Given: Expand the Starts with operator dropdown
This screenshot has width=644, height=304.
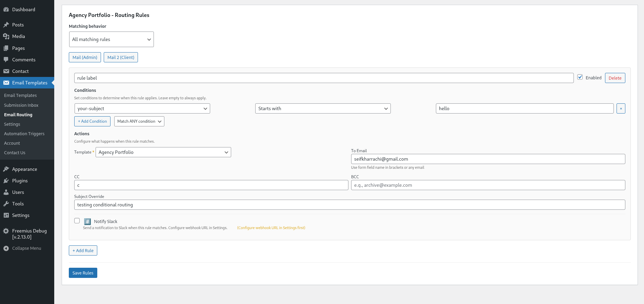Looking at the screenshot, I should pos(323,108).
